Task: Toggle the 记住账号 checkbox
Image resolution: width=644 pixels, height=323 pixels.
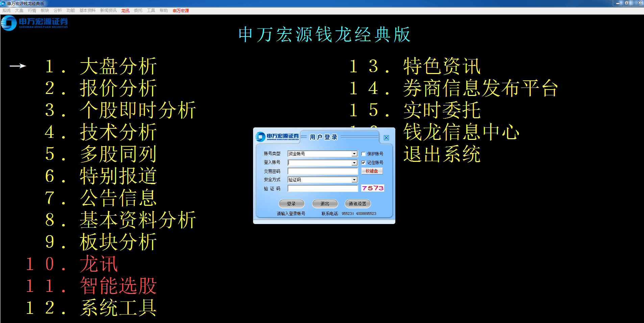Action: [364, 163]
